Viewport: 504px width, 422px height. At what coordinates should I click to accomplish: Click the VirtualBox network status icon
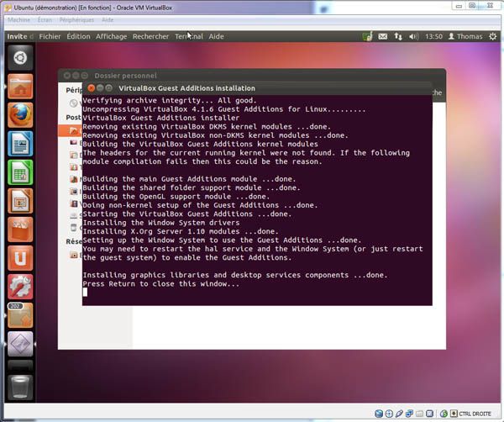coord(410,414)
